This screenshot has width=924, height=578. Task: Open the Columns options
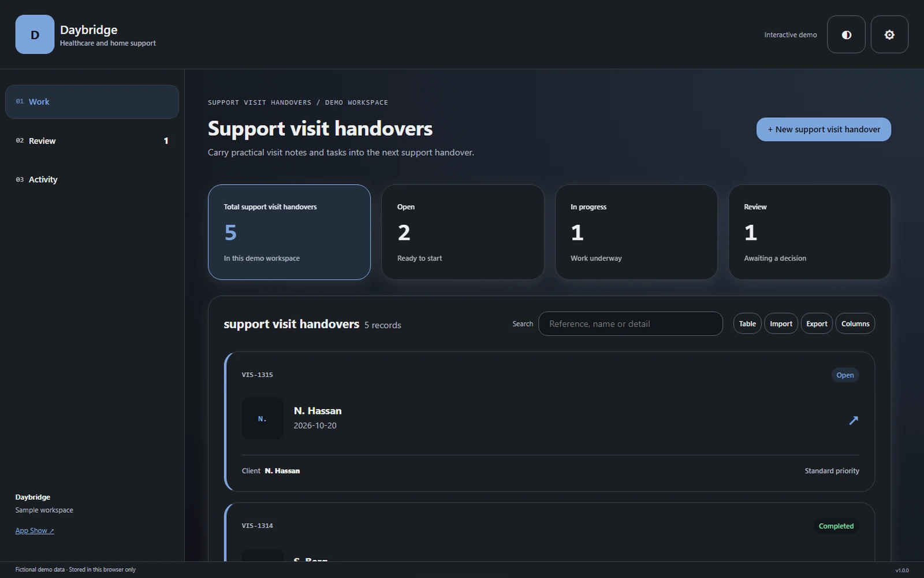[855, 324]
